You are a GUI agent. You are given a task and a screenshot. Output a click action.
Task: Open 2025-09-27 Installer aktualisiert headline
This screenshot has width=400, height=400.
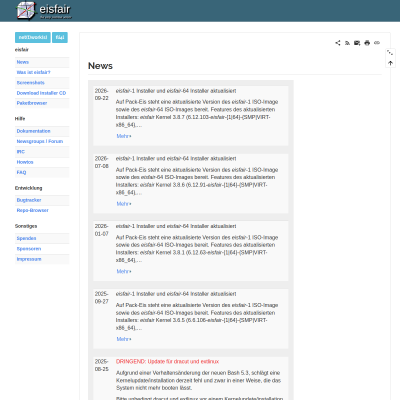pos(176,294)
